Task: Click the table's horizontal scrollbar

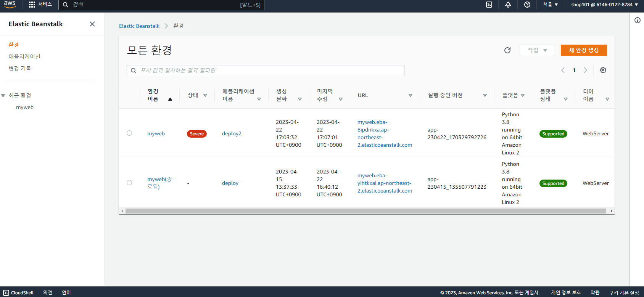Action: tap(365, 211)
